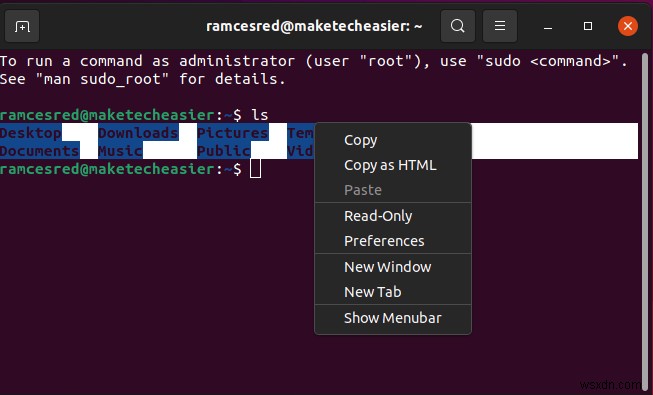653x395 pixels.
Task: Open a new tab with the titlebar icon
Action: pyautogui.click(x=22, y=26)
